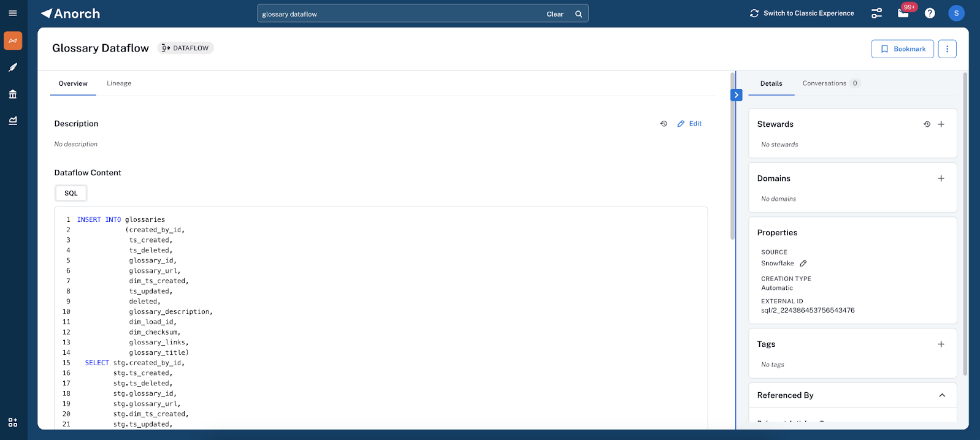Screen dimensions: 980x440
Task: View stewards history
Action: (x=927, y=124)
